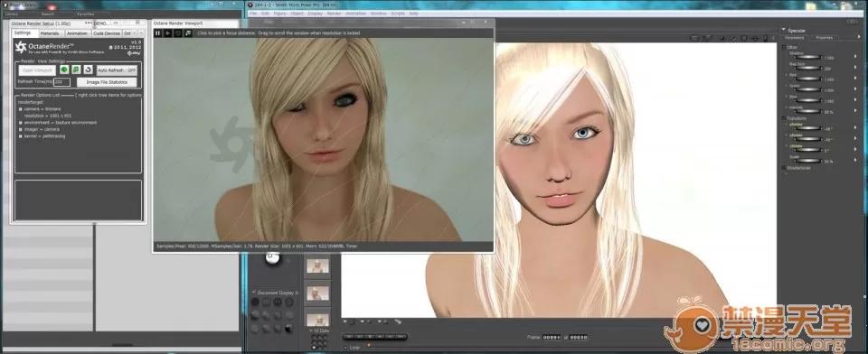Image resolution: width=868 pixels, height=354 pixels.
Task: Click the Frame number field
Action: pos(552,337)
